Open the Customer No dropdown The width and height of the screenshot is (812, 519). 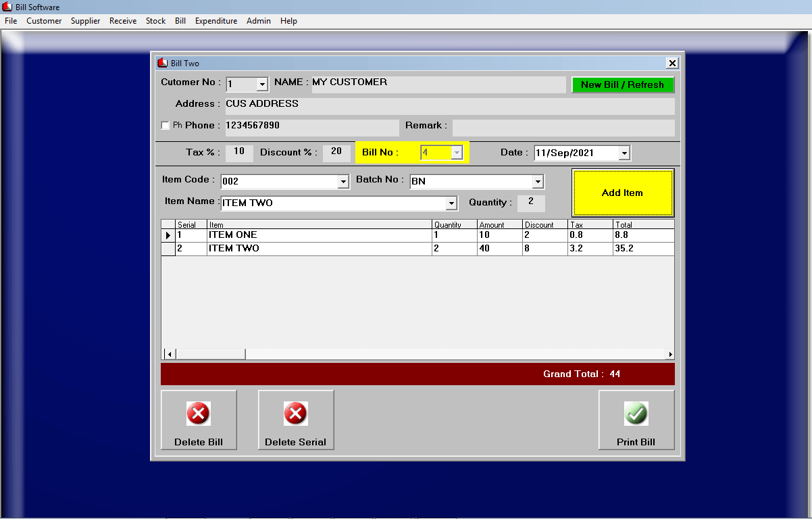pos(262,84)
